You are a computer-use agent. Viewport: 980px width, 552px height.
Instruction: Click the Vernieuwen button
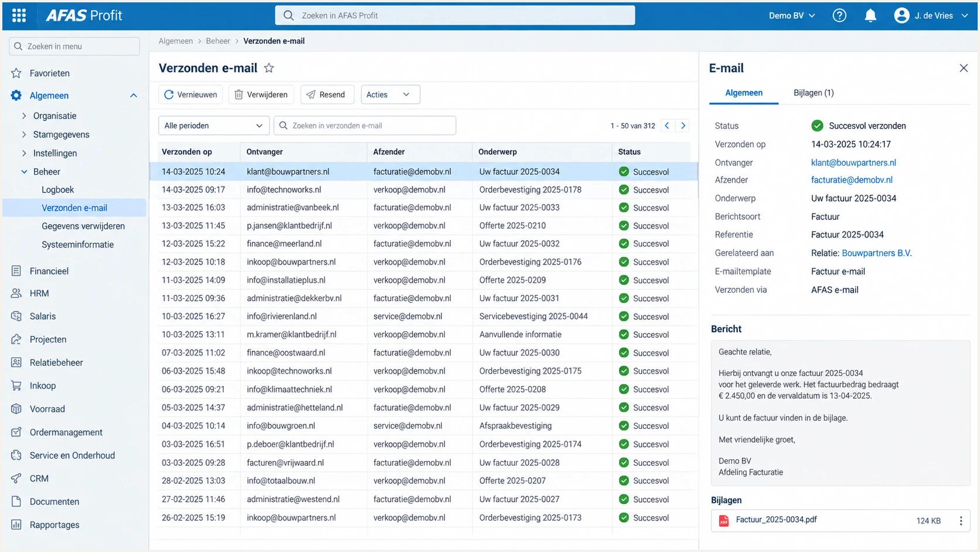pos(190,94)
